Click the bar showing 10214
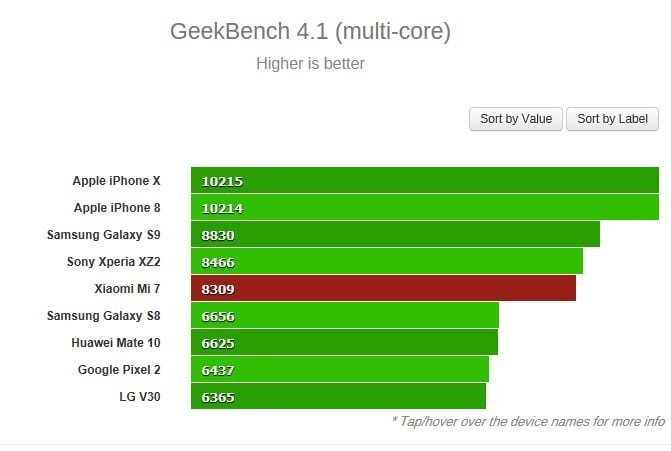Screen dimensions: 671x451 tap(425, 207)
